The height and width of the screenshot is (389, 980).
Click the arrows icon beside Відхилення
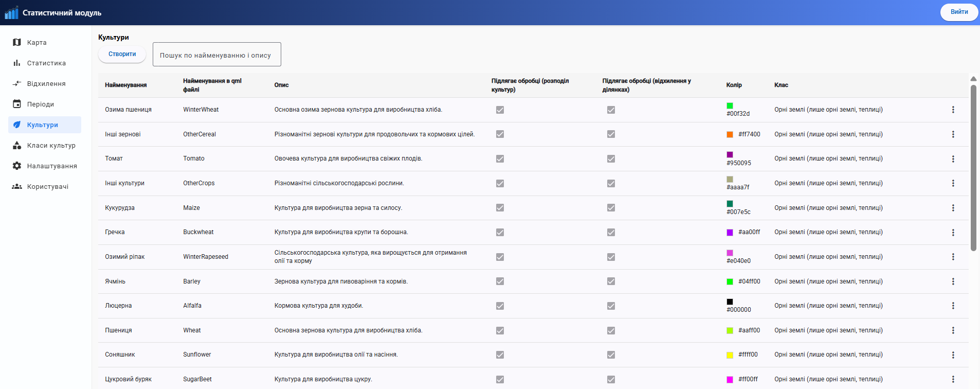(17, 83)
